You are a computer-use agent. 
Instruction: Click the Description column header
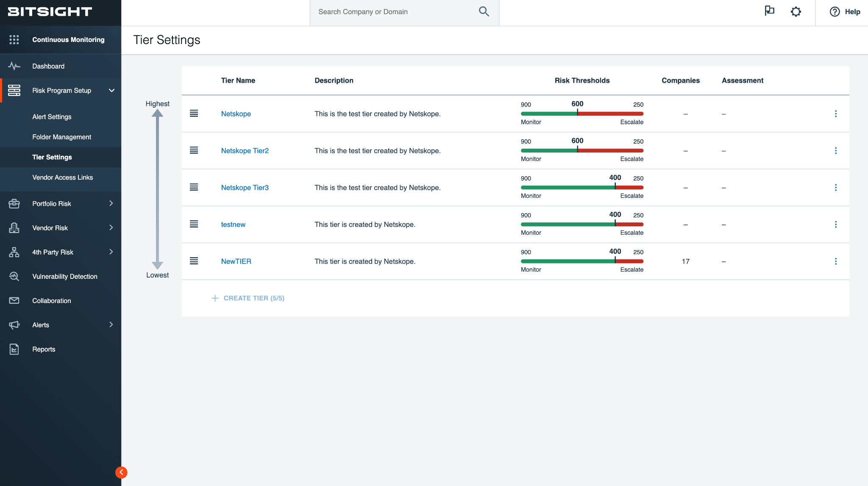(334, 81)
